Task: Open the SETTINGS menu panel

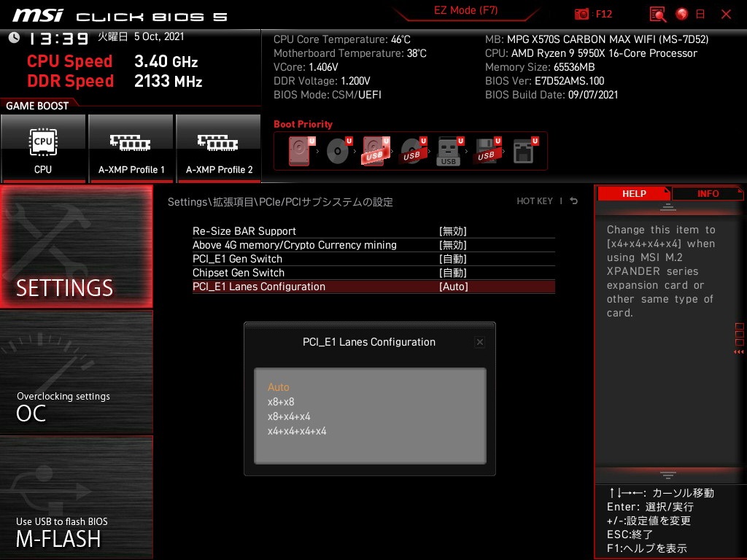Action: coord(77,246)
